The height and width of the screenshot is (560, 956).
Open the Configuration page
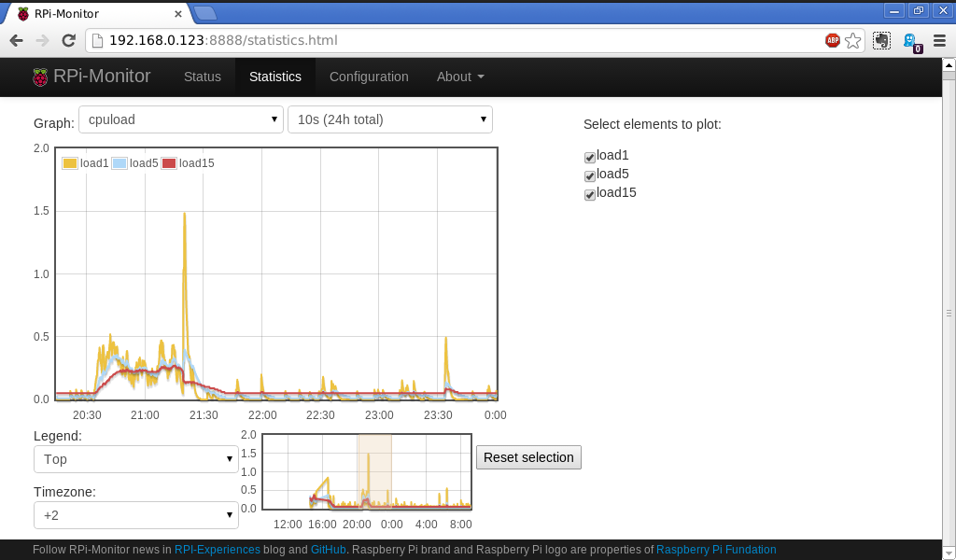pyautogui.click(x=369, y=77)
